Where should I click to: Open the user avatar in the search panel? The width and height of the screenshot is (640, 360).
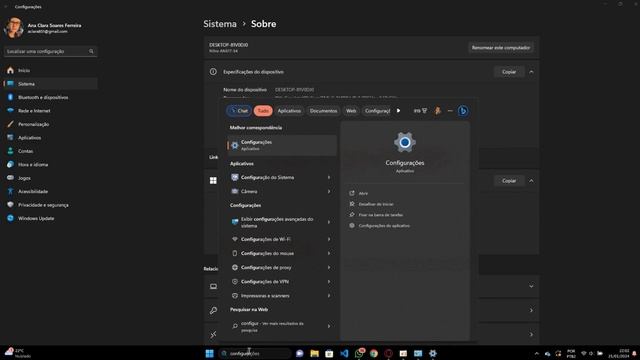(x=438, y=111)
